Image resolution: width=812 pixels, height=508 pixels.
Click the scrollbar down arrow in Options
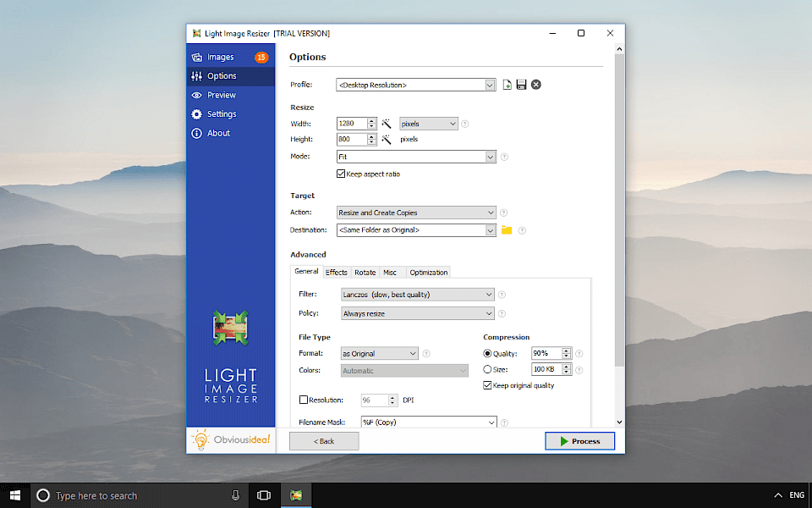click(619, 422)
